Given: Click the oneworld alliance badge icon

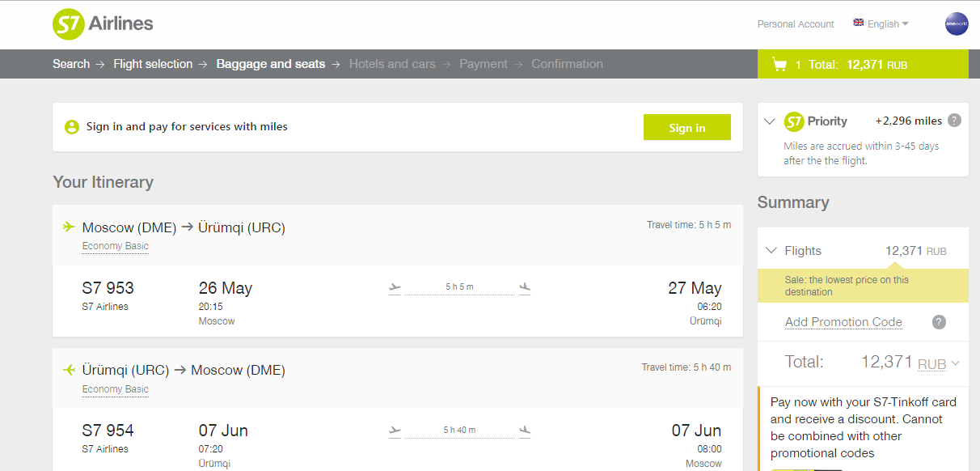Looking at the screenshot, I should [x=957, y=24].
